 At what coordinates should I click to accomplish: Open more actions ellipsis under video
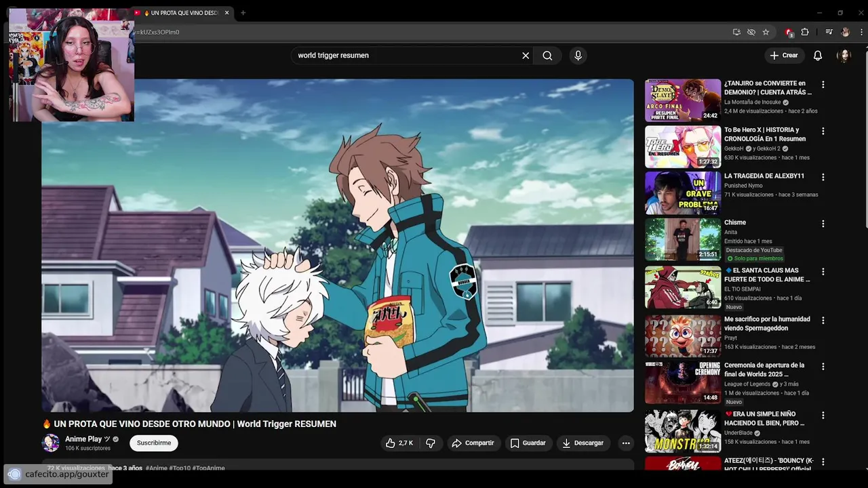(x=626, y=443)
